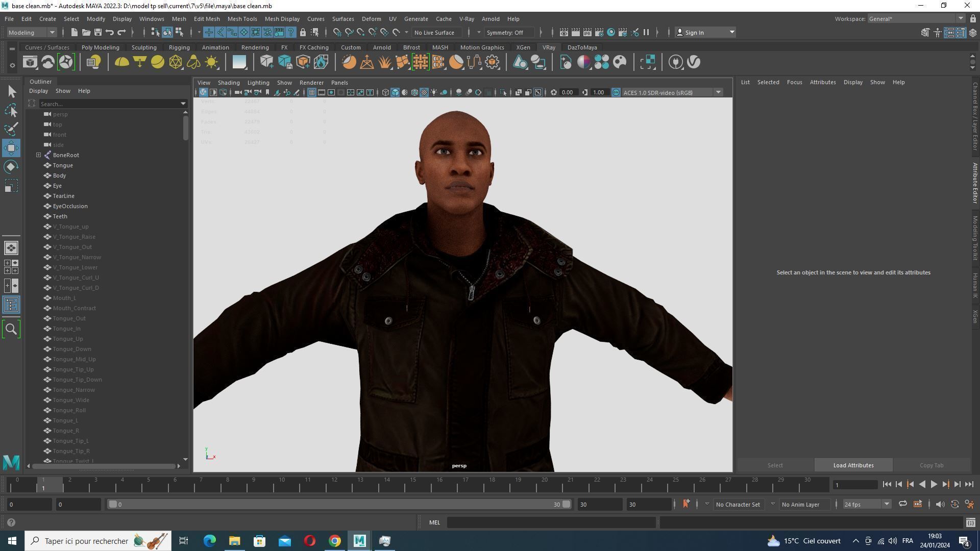
Task: Toggle textured display in viewport
Action: (424, 92)
